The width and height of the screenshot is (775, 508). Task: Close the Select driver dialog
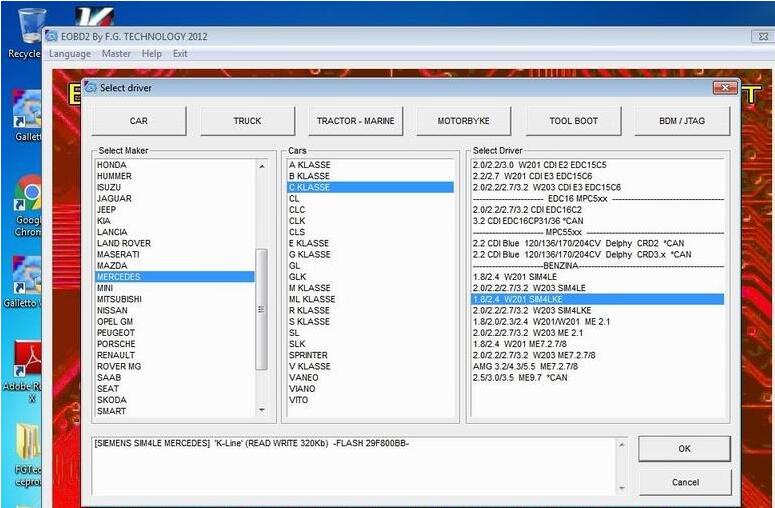click(x=725, y=87)
